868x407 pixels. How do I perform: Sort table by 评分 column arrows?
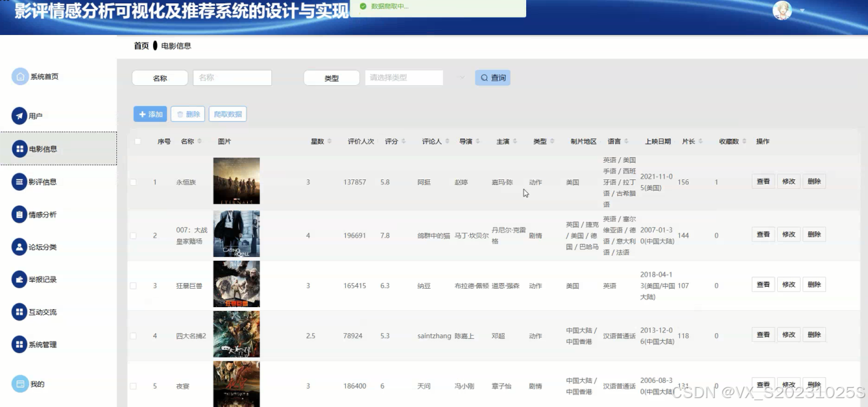click(x=403, y=141)
